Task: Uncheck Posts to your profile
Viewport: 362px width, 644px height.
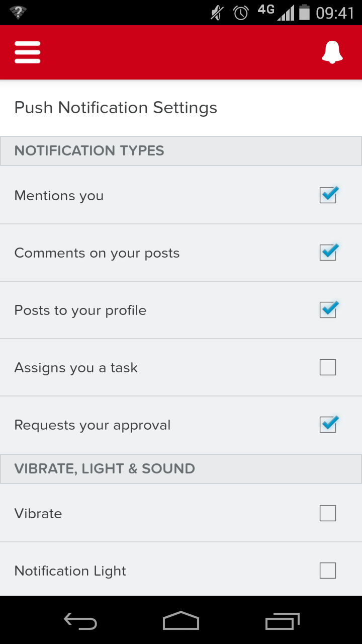Action: click(x=328, y=310)
